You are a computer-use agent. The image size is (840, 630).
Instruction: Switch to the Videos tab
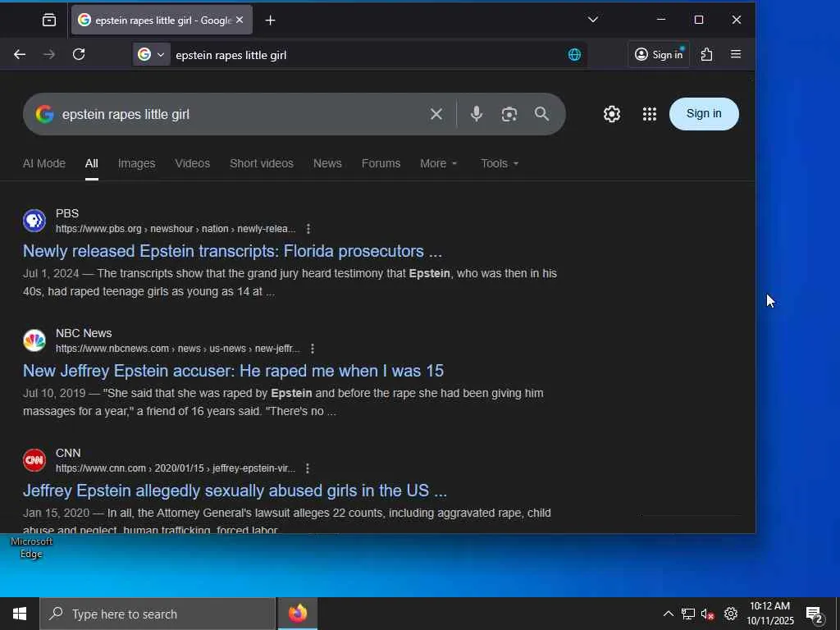point(192,163)
